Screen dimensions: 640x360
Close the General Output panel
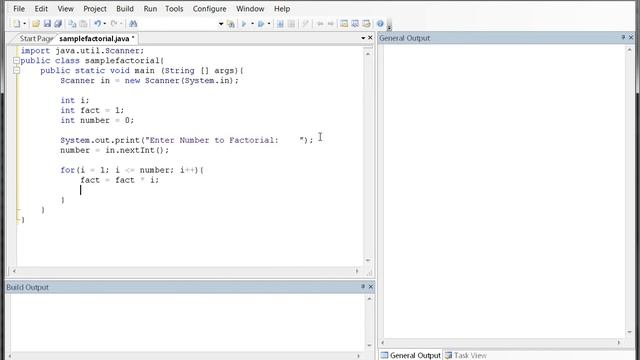tap(631, 38)
